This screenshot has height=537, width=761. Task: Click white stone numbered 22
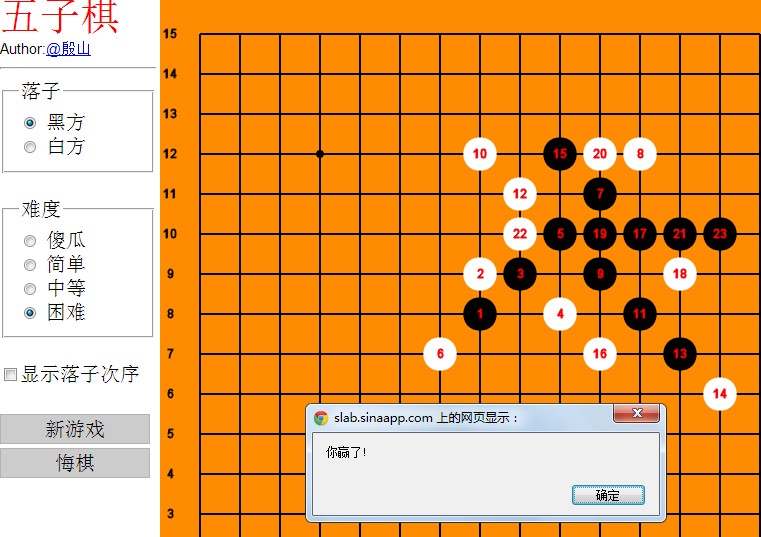pos(520,234)
